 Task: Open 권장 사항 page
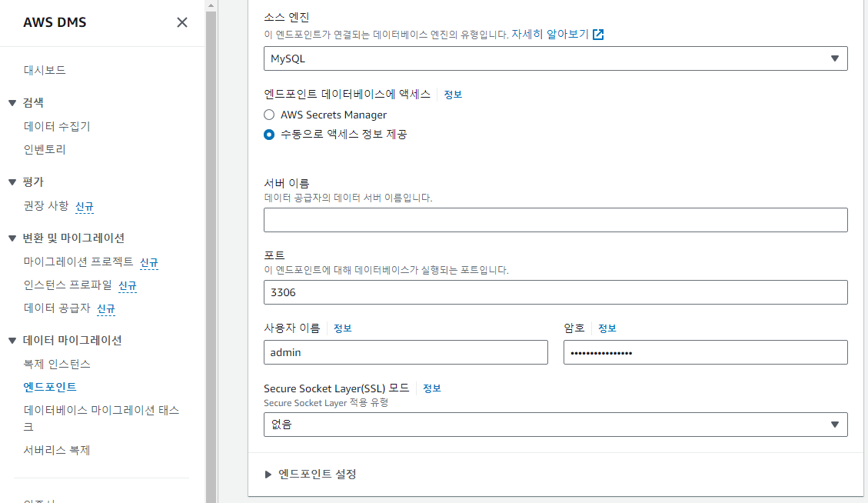point(46,206)
